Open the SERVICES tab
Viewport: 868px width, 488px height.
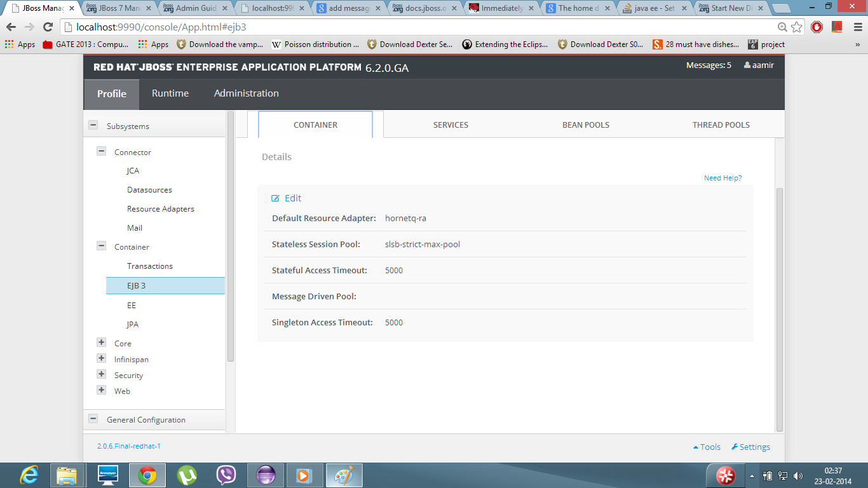451,125
